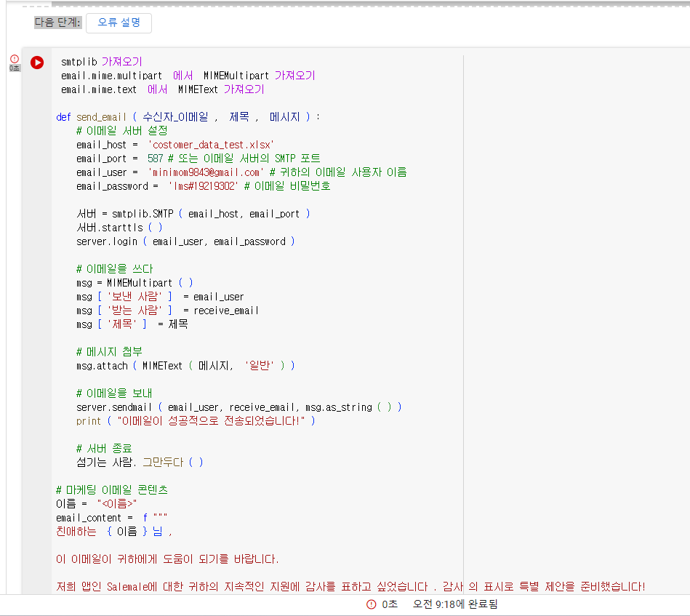The height and width of the screenshot is (616, 690).
Task: Click the line starting '저희 앱인 Salemale에 대한'
Action: click(350, 587)
